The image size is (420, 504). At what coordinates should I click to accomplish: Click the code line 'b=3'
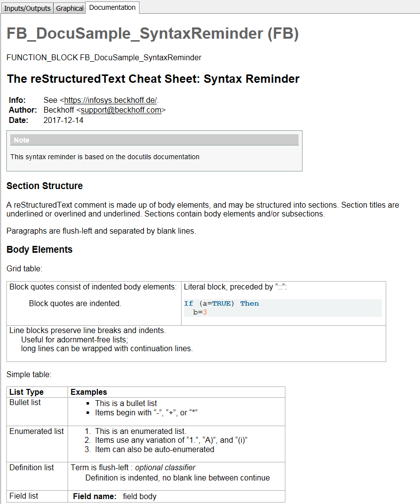[x=200, y=312]
